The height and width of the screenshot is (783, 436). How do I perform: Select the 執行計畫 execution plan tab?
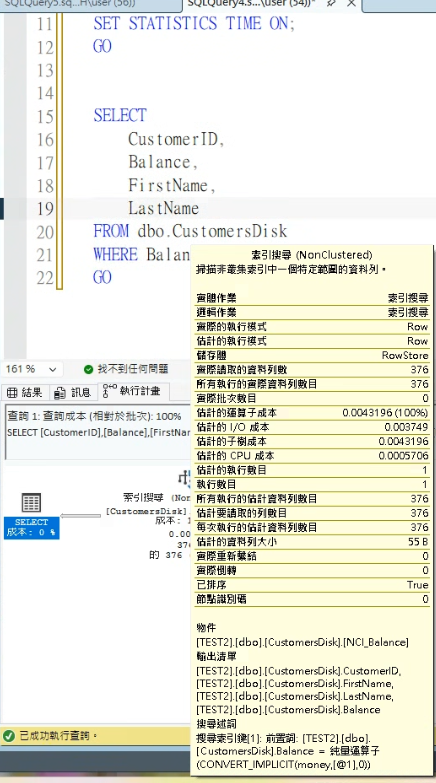(x=132, y=391)
